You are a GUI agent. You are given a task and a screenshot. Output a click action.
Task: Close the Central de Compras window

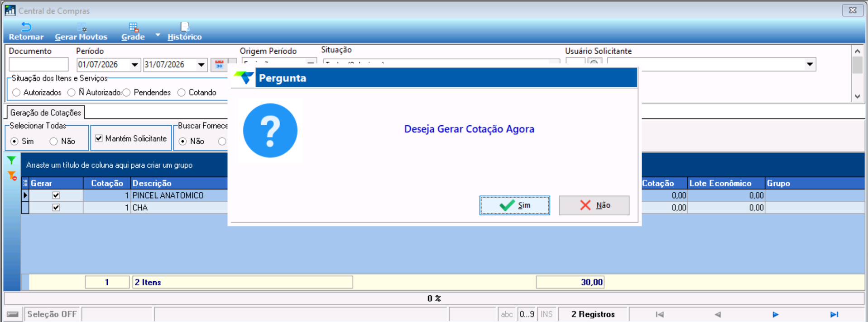853,10
